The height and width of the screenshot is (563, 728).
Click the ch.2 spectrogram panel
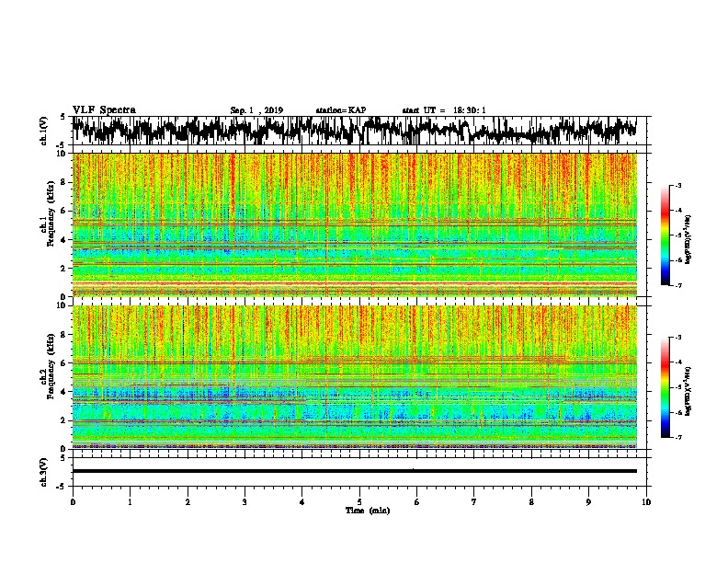coord(354,377)
